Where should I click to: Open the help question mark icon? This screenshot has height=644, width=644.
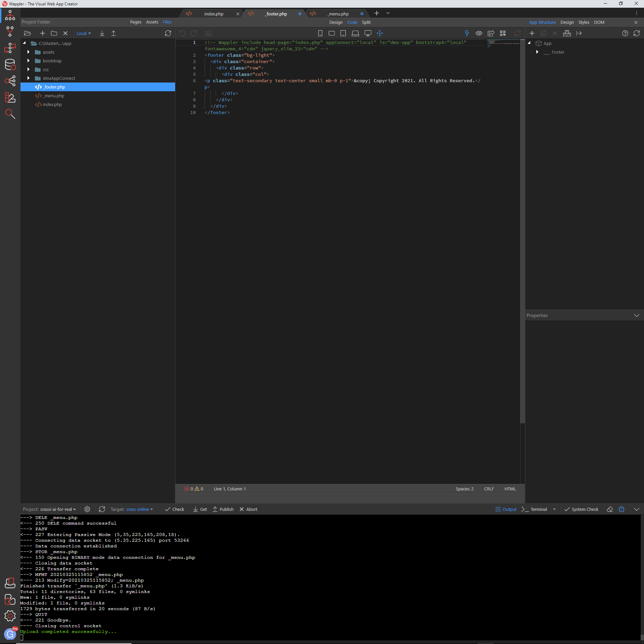[625, 33]
